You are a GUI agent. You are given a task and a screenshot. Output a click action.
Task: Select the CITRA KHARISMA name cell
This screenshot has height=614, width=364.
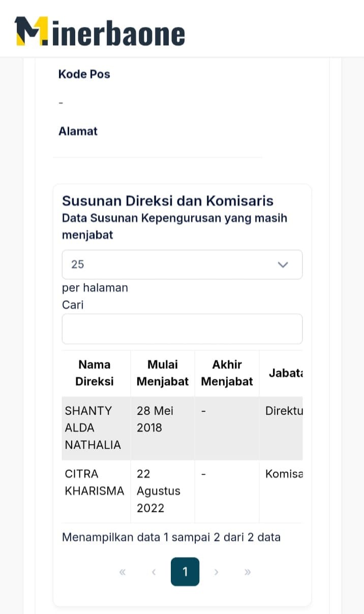click(x=94, y=482)
